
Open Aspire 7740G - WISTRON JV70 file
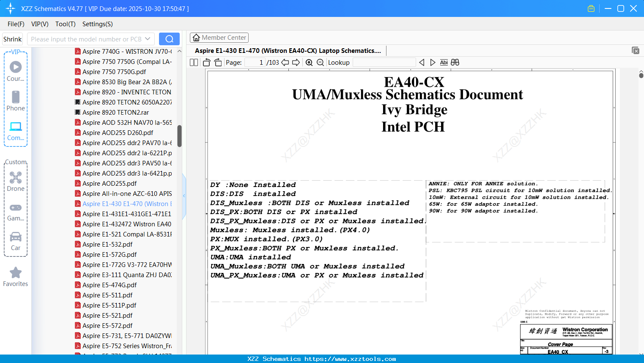pos(123,52)
